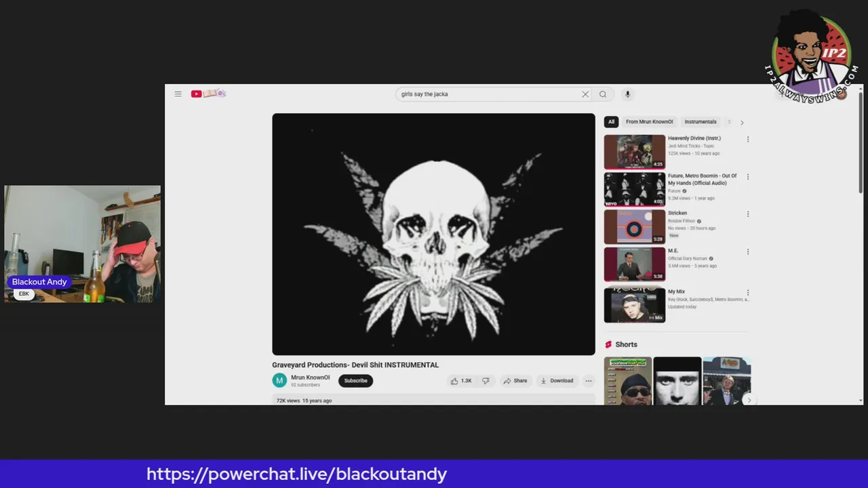Select the 'Instrumentals' filter chip
The image size is (868, 488).
click(x=701, y=122)
